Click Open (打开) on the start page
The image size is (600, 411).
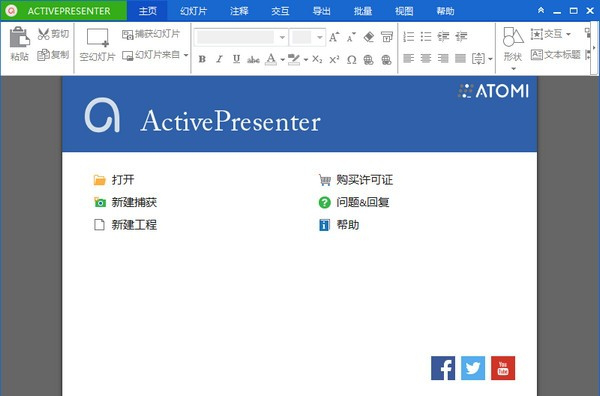[x=114, y=180]
